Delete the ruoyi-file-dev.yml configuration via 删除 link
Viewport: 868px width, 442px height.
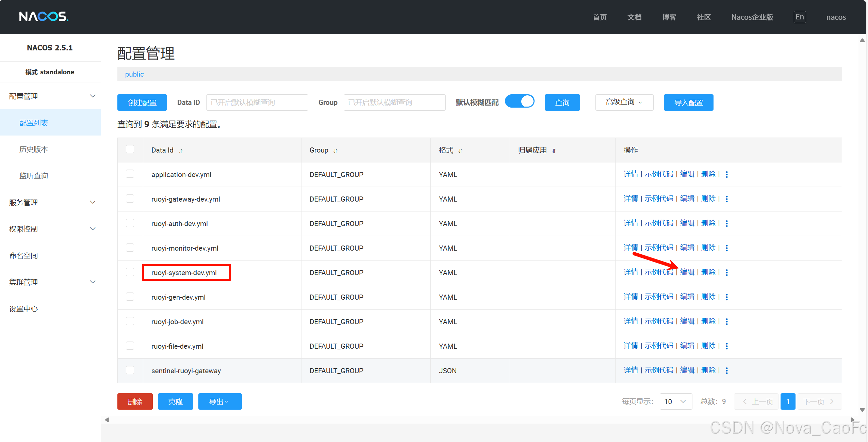tap(708, 346)
